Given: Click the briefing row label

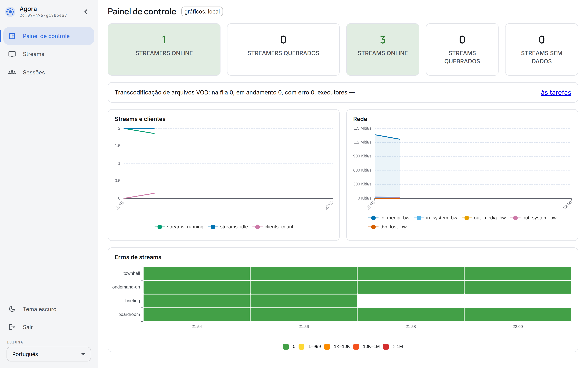Looking at the screenshot, I should (x=133, y=301).
